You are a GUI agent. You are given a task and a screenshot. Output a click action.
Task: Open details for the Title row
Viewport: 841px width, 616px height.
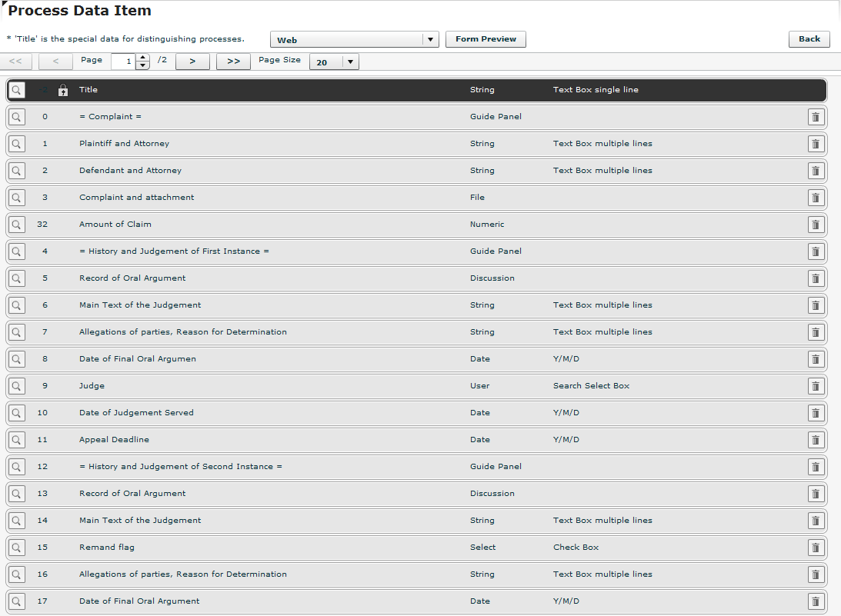point(16,90)
